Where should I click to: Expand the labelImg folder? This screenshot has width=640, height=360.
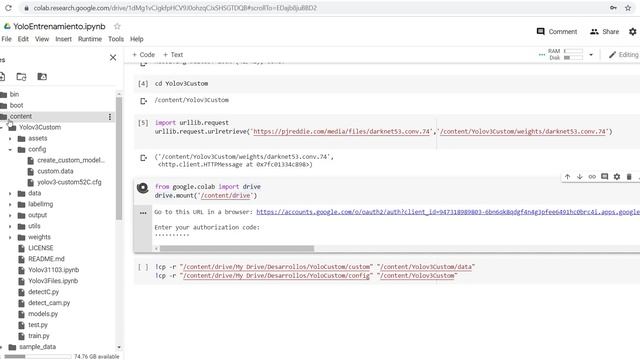coord(10,204)
